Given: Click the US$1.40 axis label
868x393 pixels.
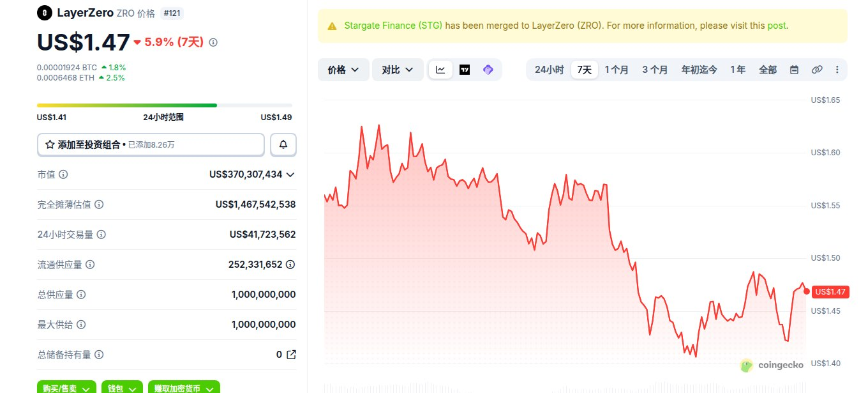Looking at the screenshot, I should (x=825, y=364).
